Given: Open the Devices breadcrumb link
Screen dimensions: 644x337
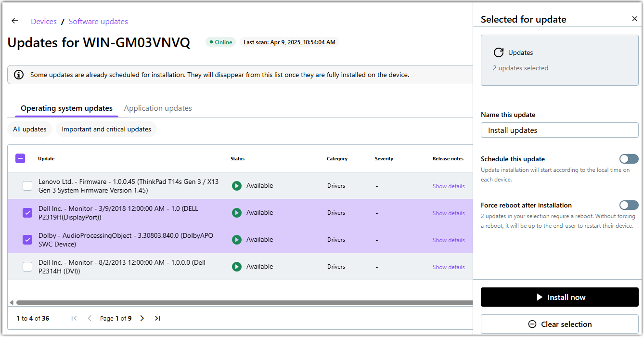Looking at the screenshot, I should (x=44, y=22).
